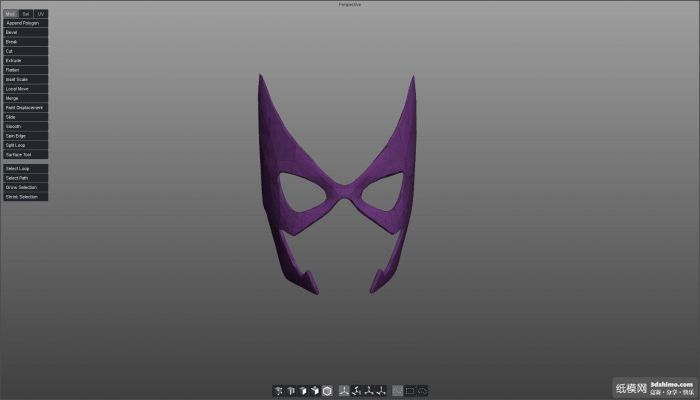The width and height of the screenshot is (700, 400).
Task: Click the Shrink Selection button
Action: (25, 196)
